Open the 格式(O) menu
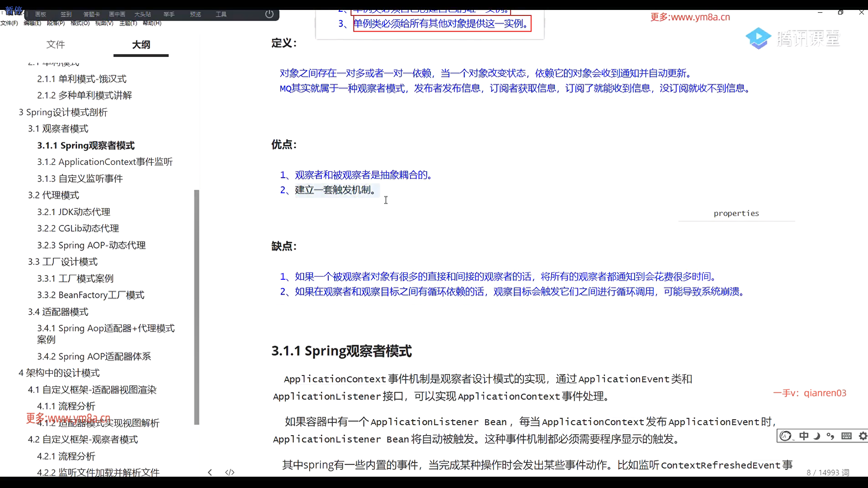868x488 pixels. [x=80, y=23]
